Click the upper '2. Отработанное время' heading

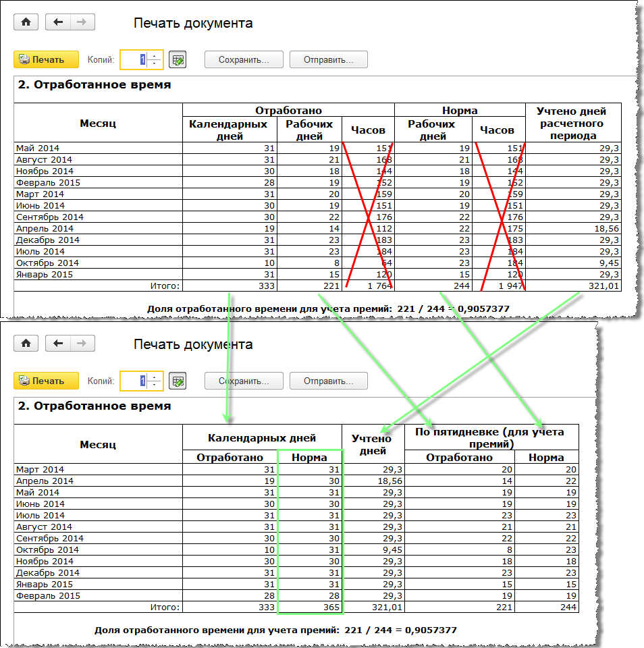(95, 85)
